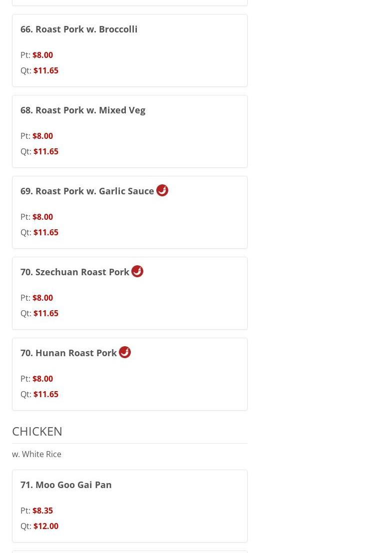This screenshot has width=392, height=553.
Task: Click spicy chili icon beside Hunan Roast Pork
Action: [125, 352]
